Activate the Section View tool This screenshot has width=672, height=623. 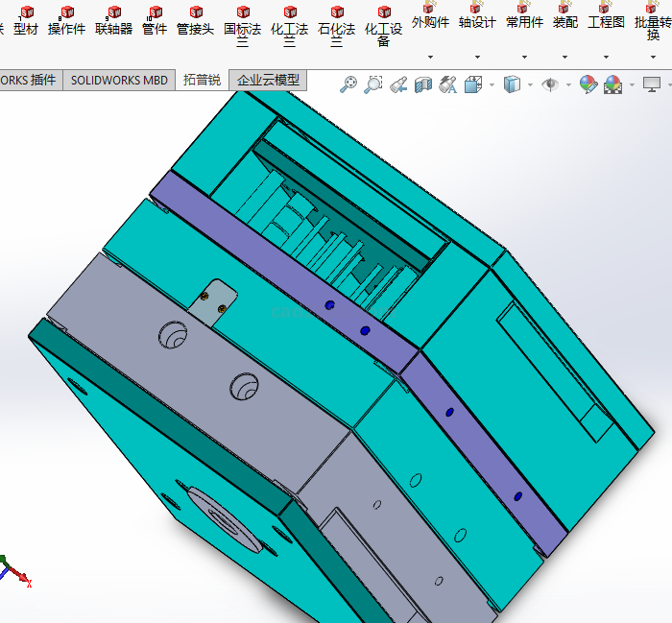[423, 84]
